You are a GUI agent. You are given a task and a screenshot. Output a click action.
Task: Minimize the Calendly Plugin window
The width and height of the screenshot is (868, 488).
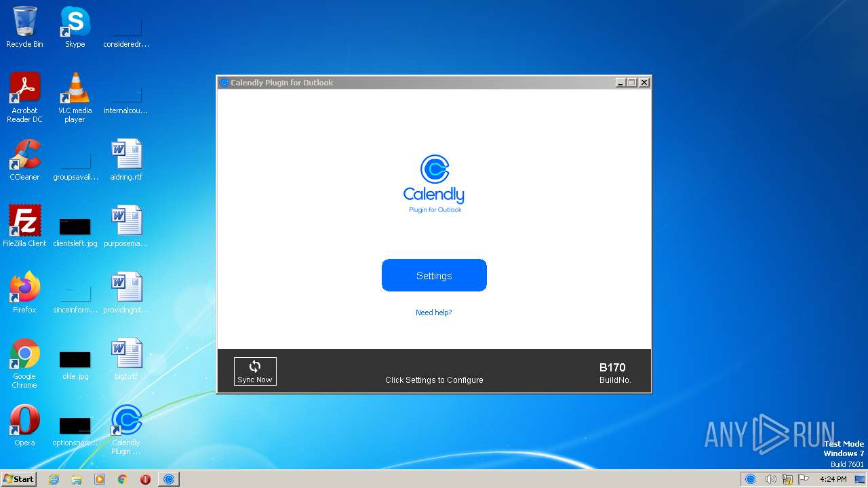[620, 83]
